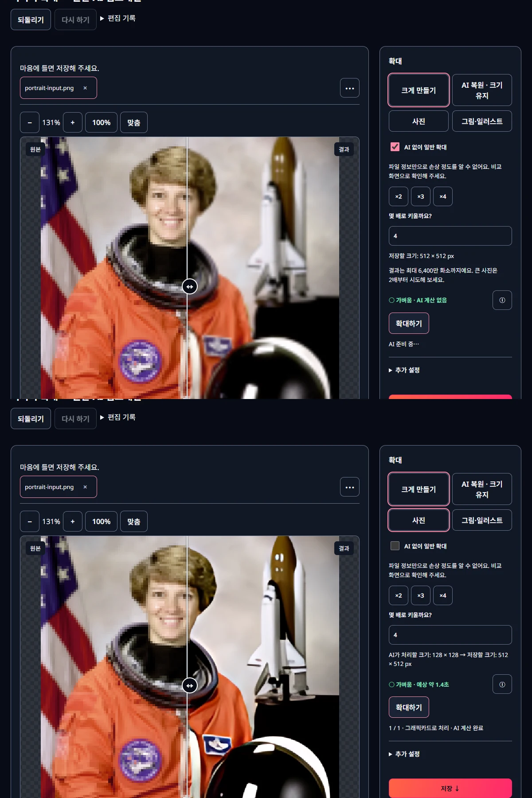Click '다시 하기' redo in lower capture
The image size is (532, 798).
(75, 419)
